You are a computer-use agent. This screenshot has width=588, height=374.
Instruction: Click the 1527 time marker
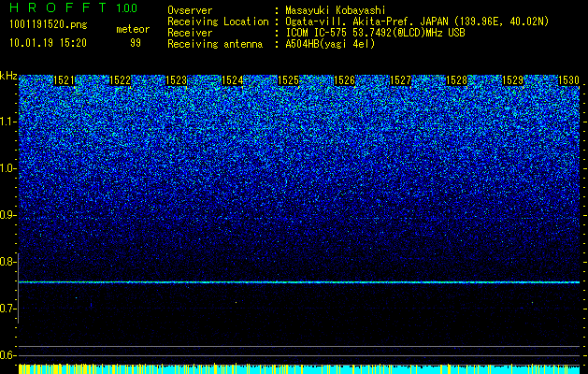point(400,80)
